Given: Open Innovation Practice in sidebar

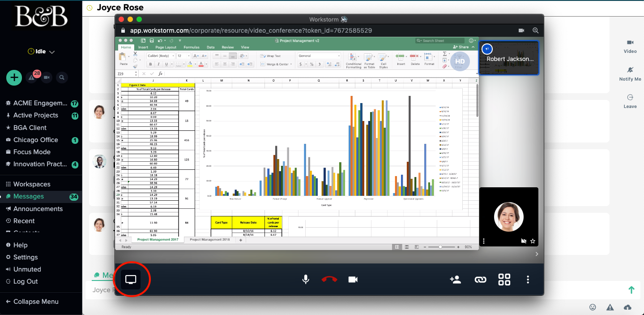Looking at the screenshot, I should click(41, 164).
